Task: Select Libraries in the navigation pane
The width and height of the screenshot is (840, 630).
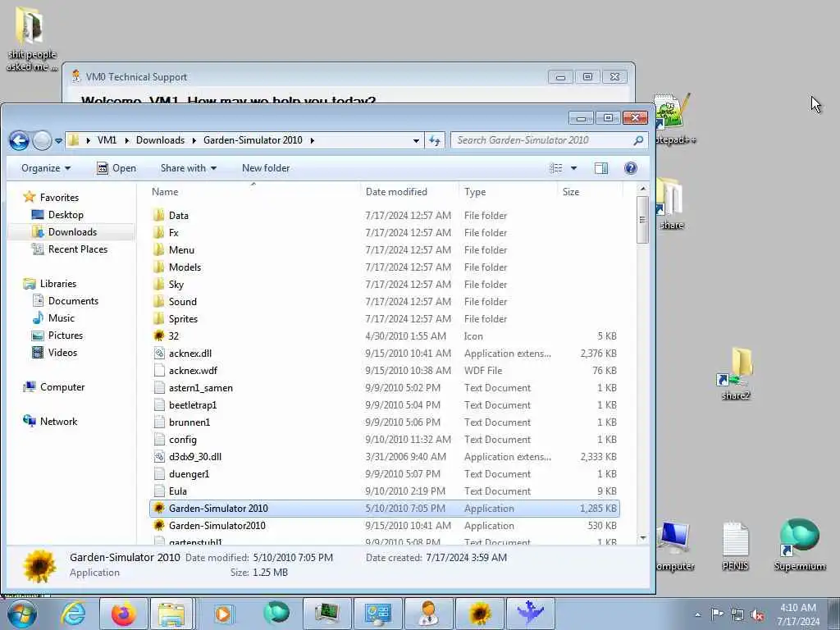Action: (50, 284)
